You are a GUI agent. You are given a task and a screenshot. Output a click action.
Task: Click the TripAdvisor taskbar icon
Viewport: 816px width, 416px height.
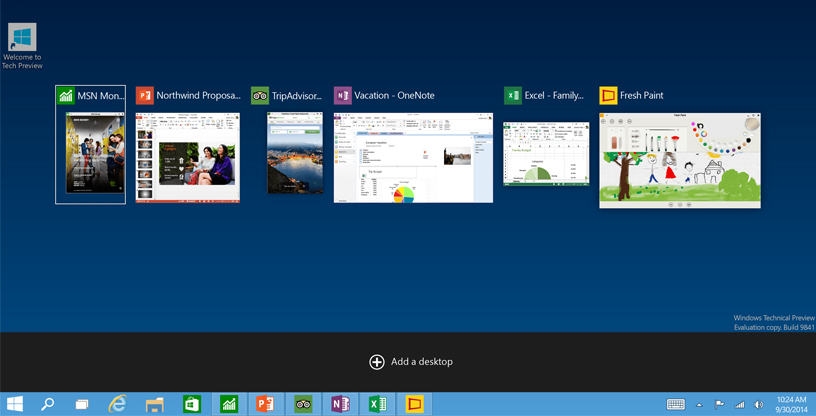tap(303, 404)
